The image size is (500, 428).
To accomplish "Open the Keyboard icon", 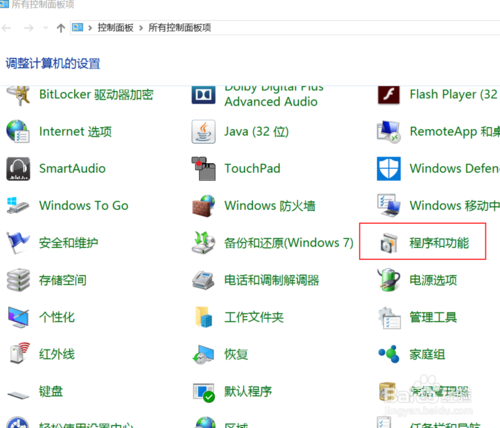I will 19,395.
